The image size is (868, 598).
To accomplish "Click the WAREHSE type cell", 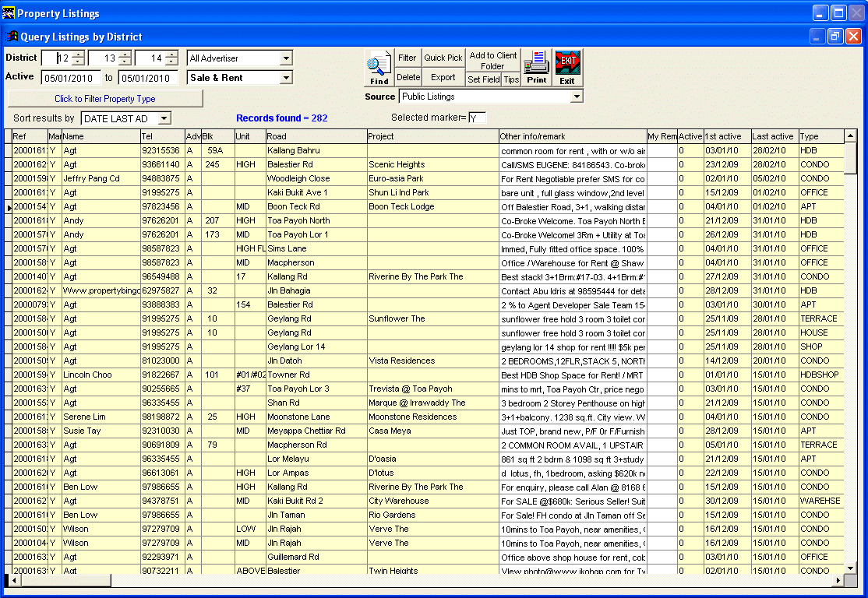I will tap(821, 501).
